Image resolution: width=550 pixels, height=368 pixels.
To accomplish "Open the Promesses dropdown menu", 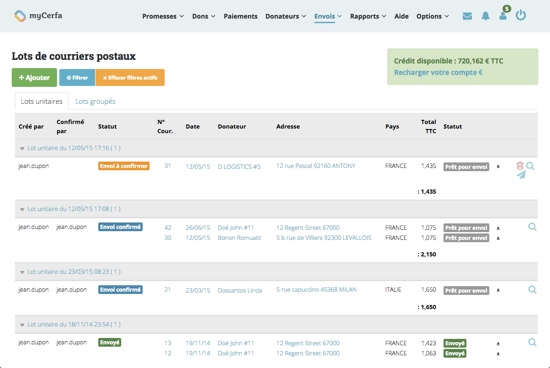I will click(x=163, y=16).
